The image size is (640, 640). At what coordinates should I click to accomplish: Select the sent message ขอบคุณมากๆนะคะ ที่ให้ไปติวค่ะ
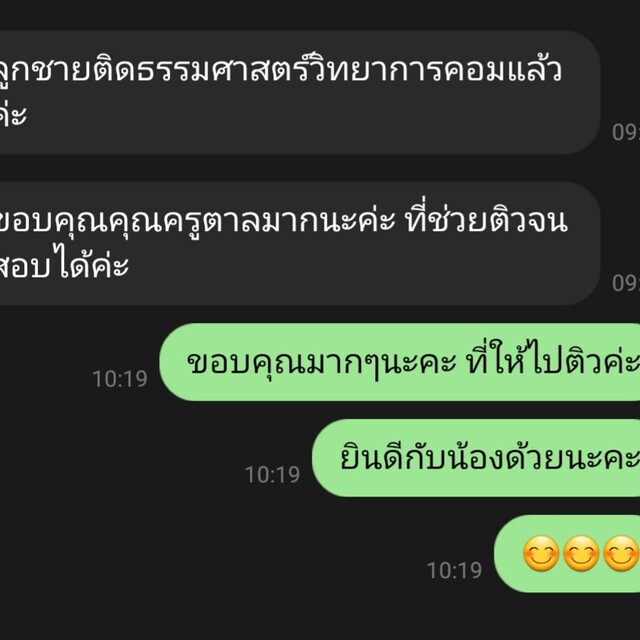tap(400, 362)
